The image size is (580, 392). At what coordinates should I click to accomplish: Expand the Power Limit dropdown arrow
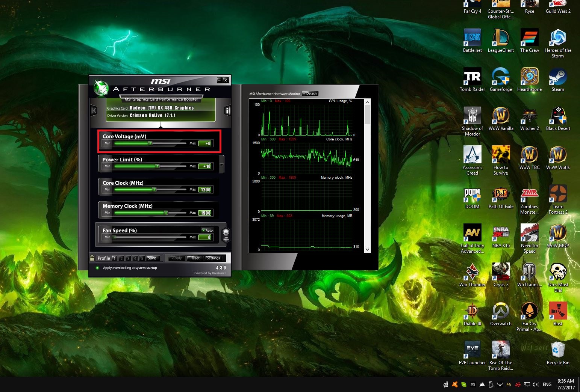coord(221,165)
